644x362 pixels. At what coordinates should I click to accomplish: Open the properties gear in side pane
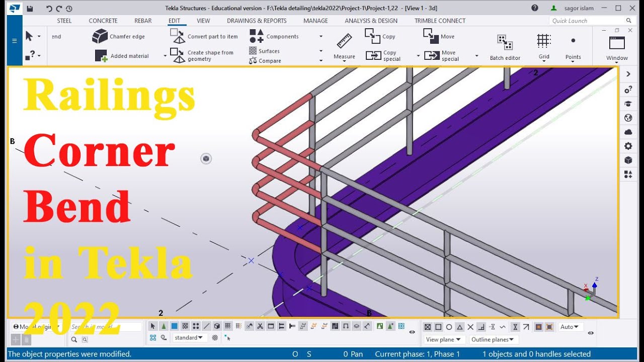click(628, 146)
